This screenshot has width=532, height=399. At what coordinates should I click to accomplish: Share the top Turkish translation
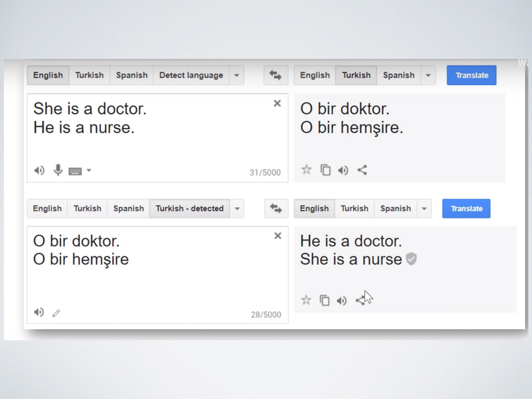pyautogui.click(x=362, y=170)
